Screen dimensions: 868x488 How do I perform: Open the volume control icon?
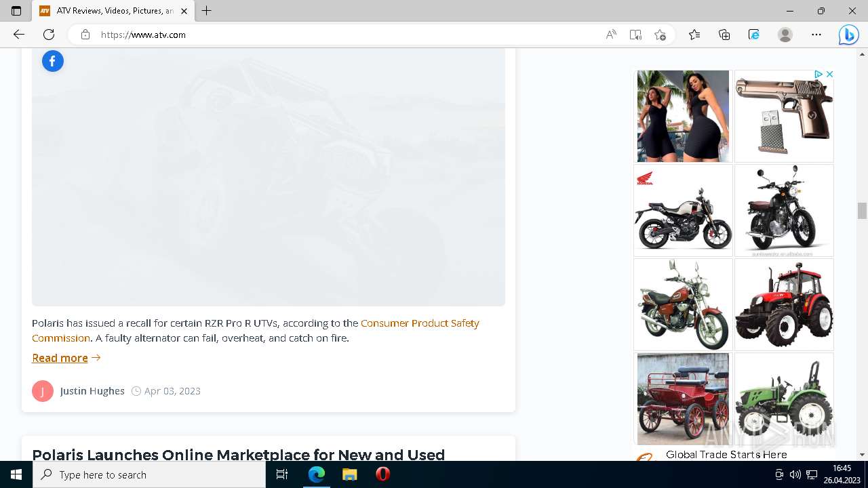(x=795, y=474)
